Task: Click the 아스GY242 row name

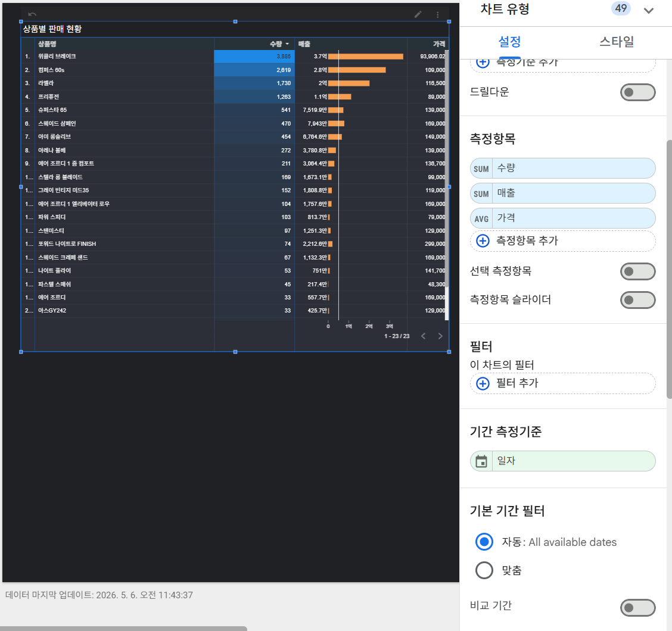Action: point(52,311)
